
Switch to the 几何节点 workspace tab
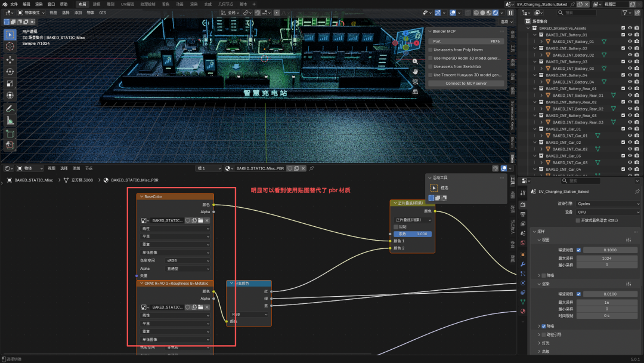click(225, 4)
